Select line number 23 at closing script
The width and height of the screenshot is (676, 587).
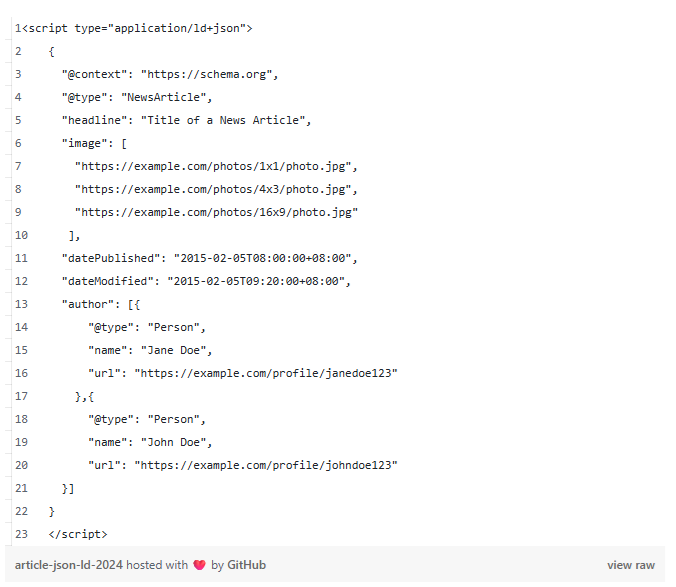tap(21, 534)
